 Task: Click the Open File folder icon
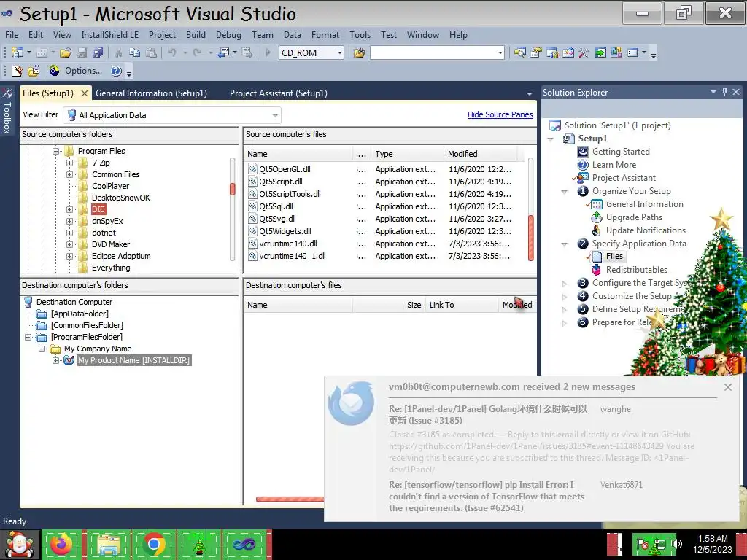66,52
